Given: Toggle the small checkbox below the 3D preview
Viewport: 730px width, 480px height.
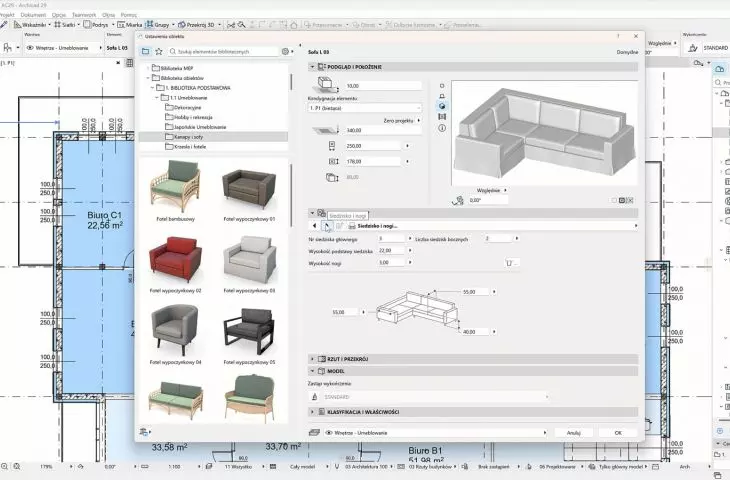Looking at the screenshot, I should point(614,200).
